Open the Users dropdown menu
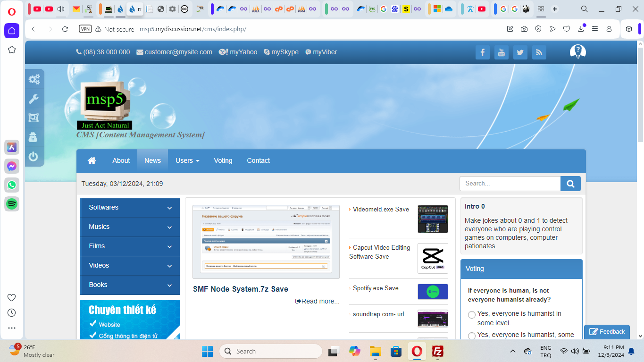This screenshot has height=362, width=644. (x=187, y=160)
